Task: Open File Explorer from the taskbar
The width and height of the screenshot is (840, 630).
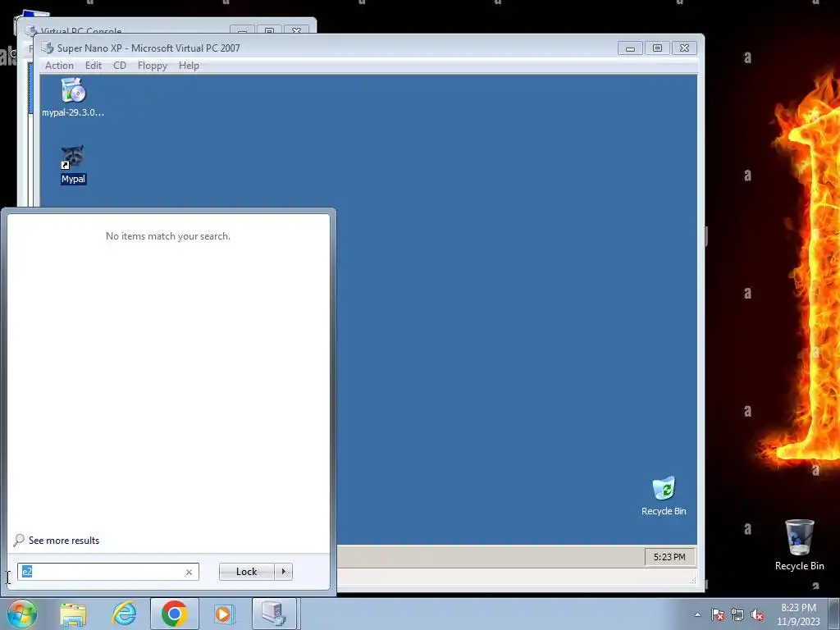Action: [73, 614]
